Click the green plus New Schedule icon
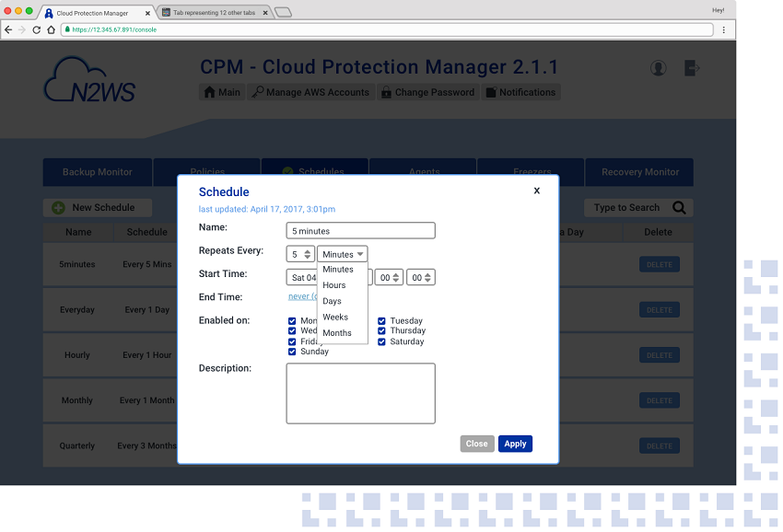783x532 pixels. point(58,208)
